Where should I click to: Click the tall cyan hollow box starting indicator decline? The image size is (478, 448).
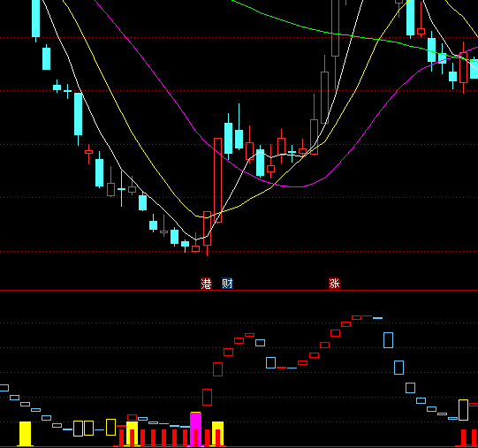click(x=388, y=340)
